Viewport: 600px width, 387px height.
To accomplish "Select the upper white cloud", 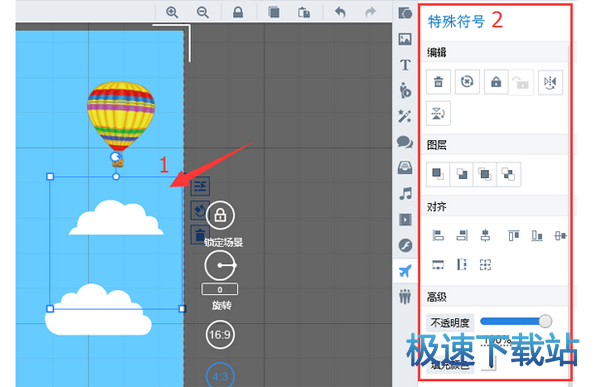I will [116, 217].
